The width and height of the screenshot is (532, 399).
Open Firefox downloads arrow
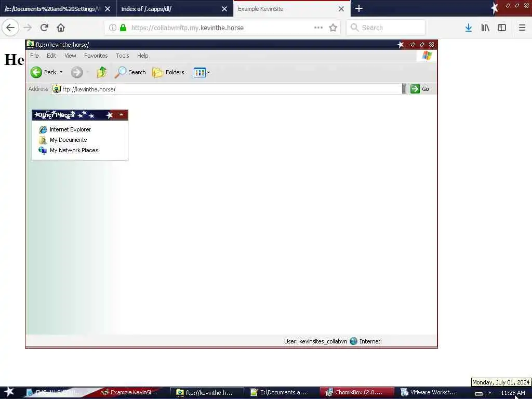(469, 28)
